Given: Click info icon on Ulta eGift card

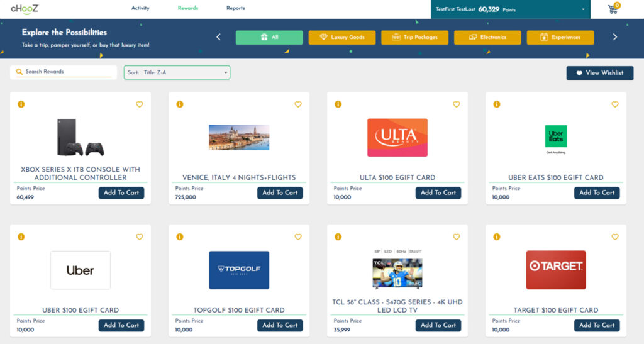Looking at the screenshot, I should coord(338,104).
